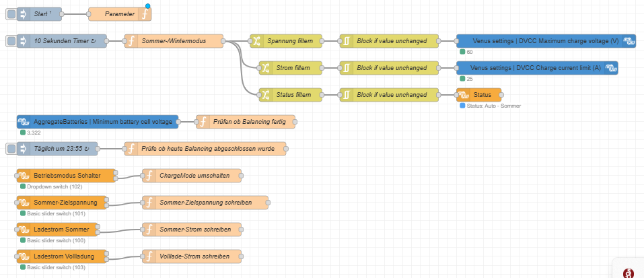Click Victron icon on Ladestrom Sommer node
The height and width of the screenshot is (278, 644).
pos(24,230)
